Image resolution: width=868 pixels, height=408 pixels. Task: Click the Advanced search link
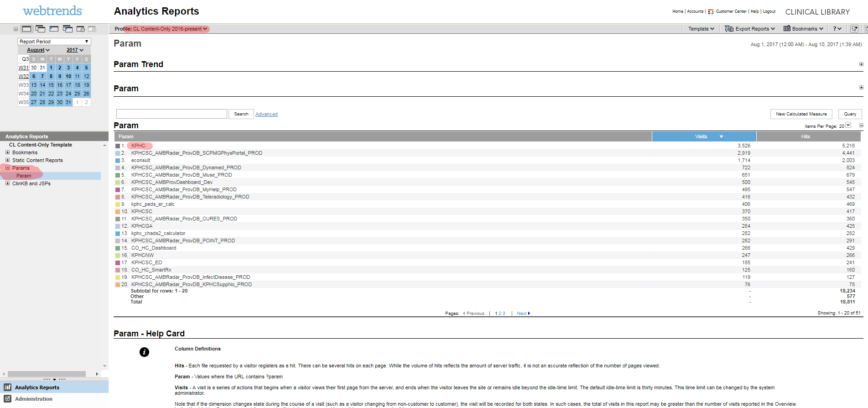point(266,114)
